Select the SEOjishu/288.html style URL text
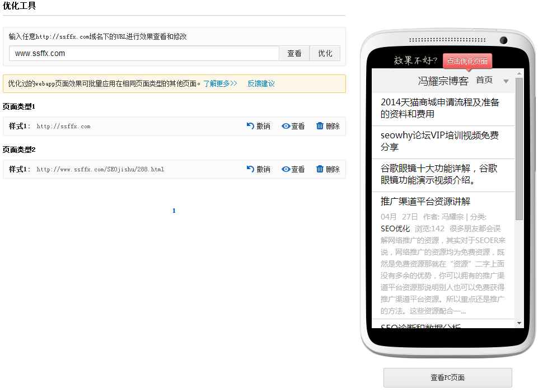Viewport: 538px width, 392px height. (100, 169)
